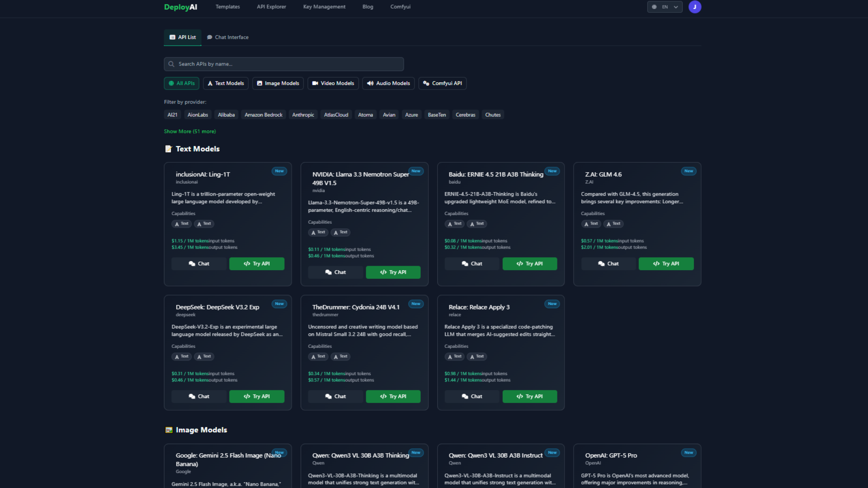Select the Comfyui API filter

[x=442, y=84]
